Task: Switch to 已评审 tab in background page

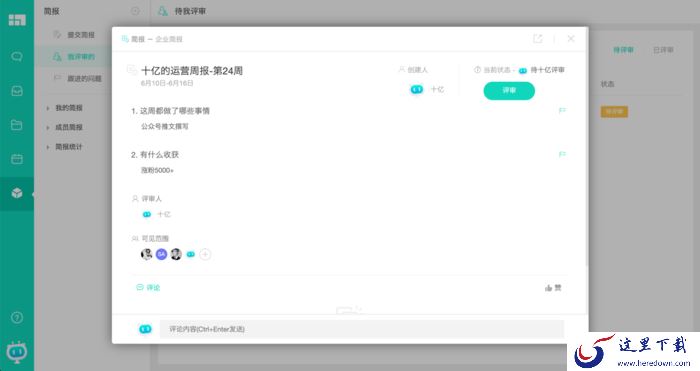Action: [663, 50]
